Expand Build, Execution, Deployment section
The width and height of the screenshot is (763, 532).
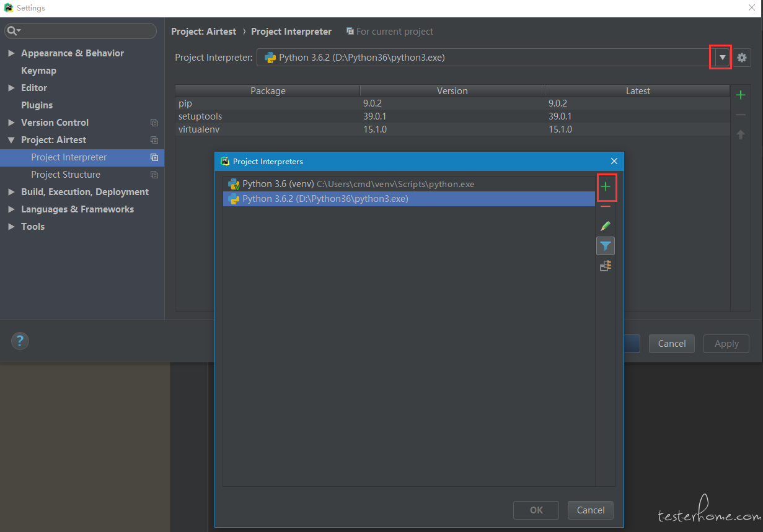[x=11, y=192]
